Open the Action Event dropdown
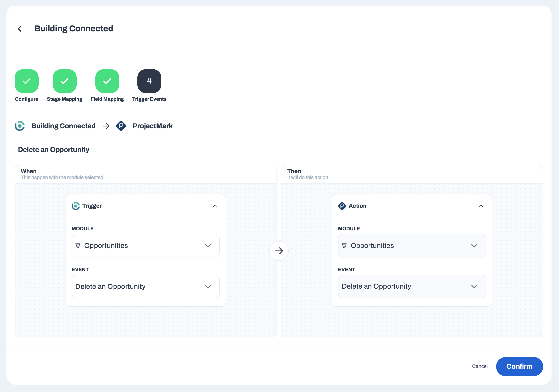The image size is (559, 392). coord(412,286)
